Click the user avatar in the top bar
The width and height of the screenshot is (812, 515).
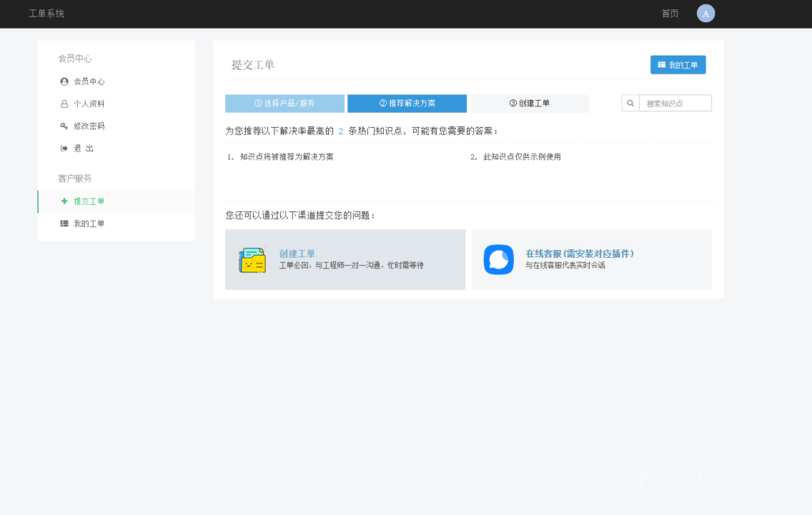(x=706, y=13)
